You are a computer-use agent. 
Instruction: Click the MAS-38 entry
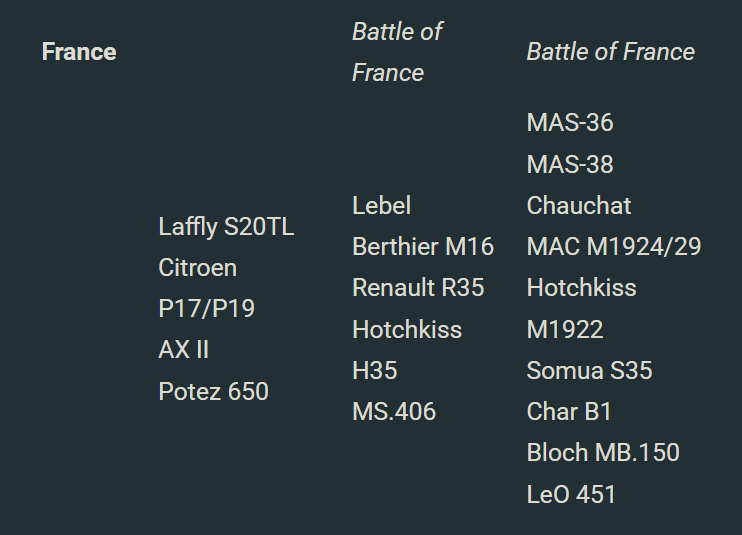pyautogui.click(x=570, y=164)
